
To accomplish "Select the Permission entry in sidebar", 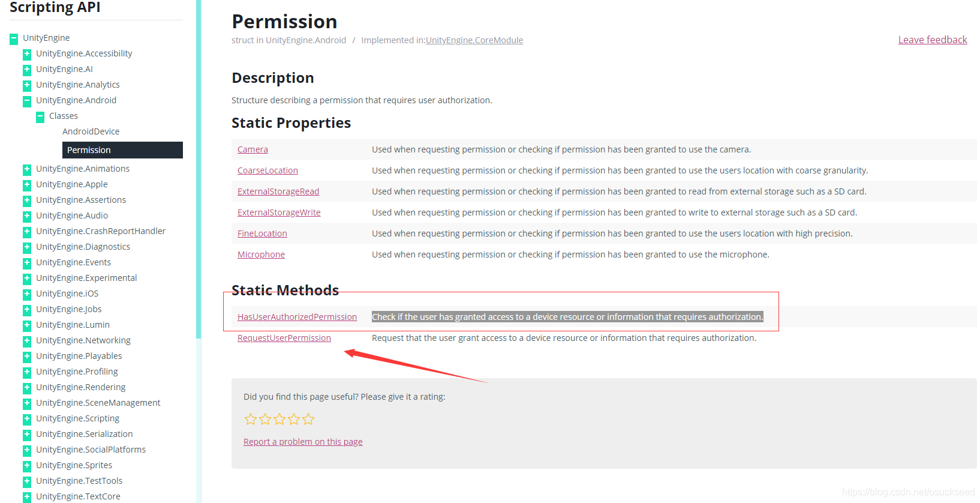I will tap(122, 150).
